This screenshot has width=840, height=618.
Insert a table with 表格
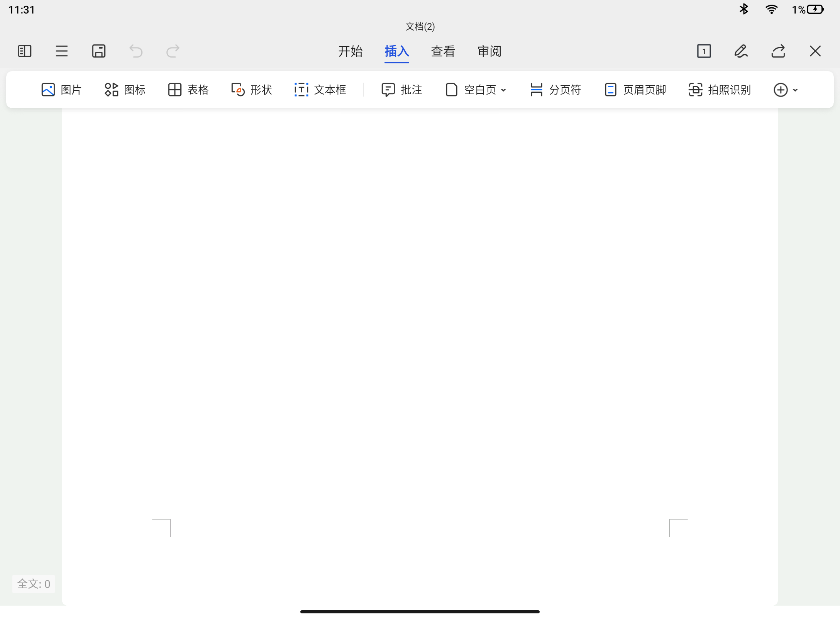pyautogui.click(x=188, y=90)
